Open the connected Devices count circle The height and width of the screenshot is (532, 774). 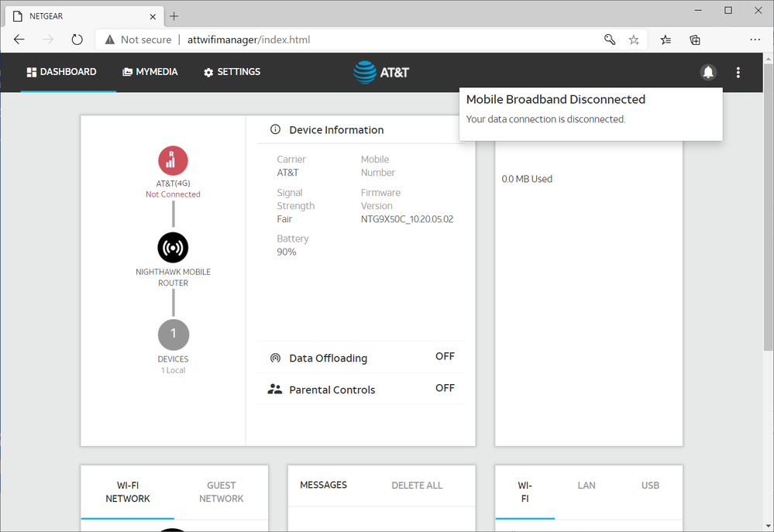click(x=173, y=334)
